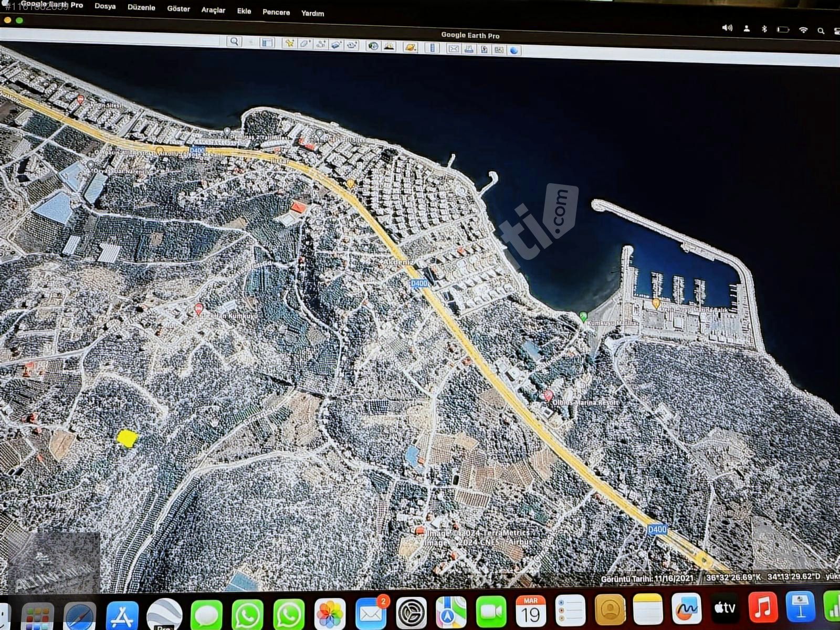Click the yellow highlighted land parcel
The image size is (840, 630).
click(127, 438)
